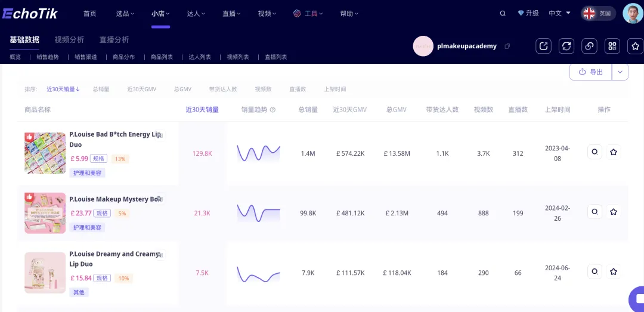Screen dimensions: 644x312
Task: Click the open-external share icon button
Action: (543, 46)
